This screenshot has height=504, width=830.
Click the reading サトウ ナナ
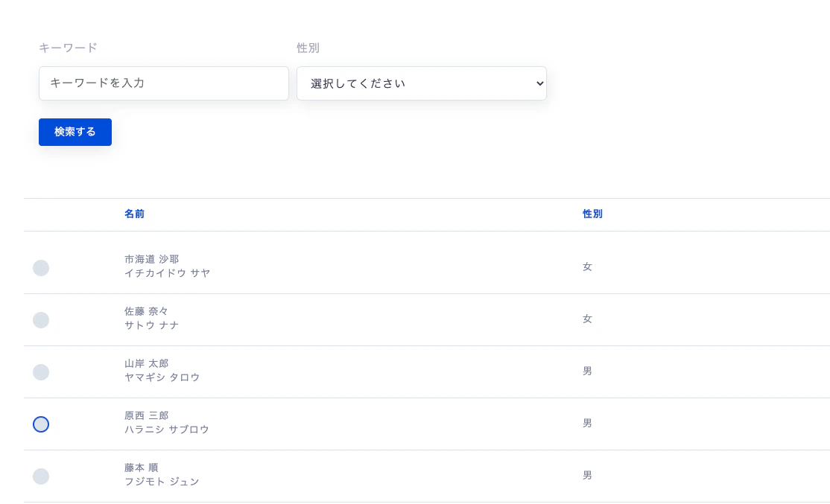(151, 325)
